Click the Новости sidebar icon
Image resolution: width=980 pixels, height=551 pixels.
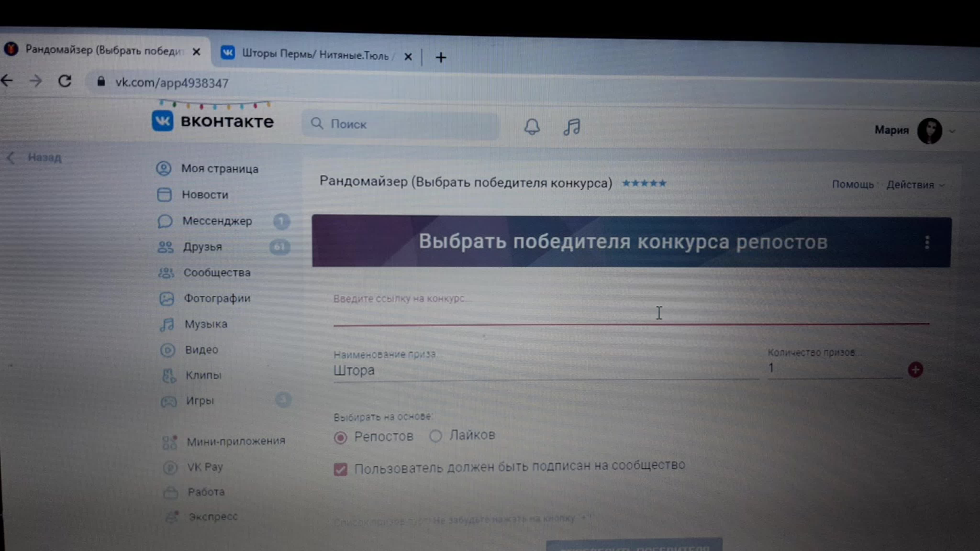164,195
